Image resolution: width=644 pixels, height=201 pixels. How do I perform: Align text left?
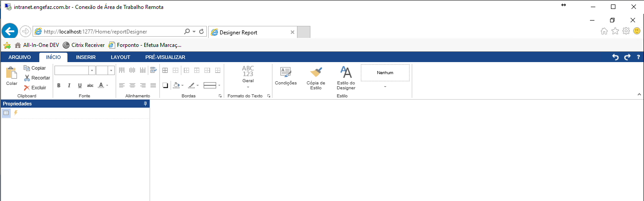[121, 85]
